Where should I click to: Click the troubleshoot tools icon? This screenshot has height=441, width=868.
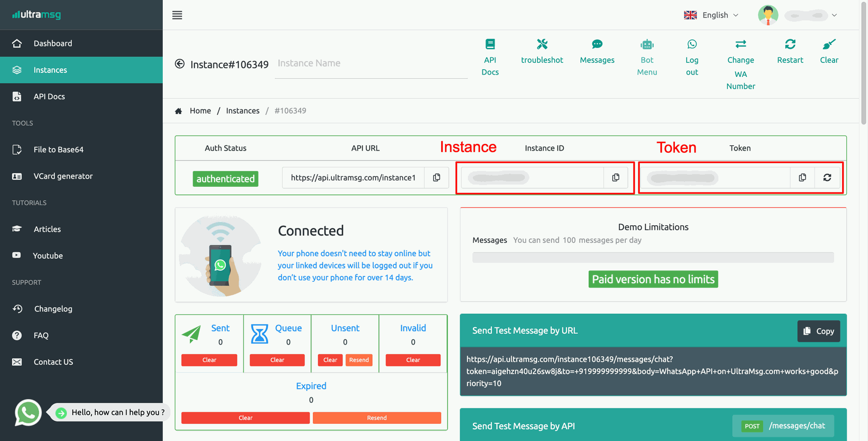click(542, 44)
